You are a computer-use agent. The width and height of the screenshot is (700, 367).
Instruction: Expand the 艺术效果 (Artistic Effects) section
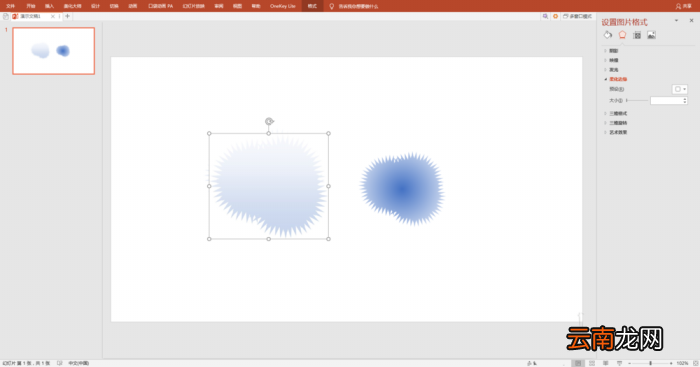pos(618,132)
